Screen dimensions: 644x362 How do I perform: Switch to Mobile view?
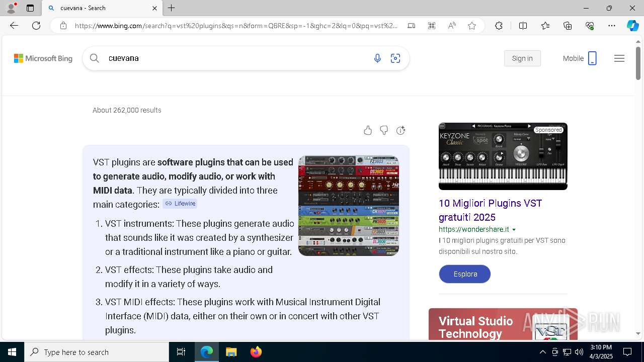(580, 58)
